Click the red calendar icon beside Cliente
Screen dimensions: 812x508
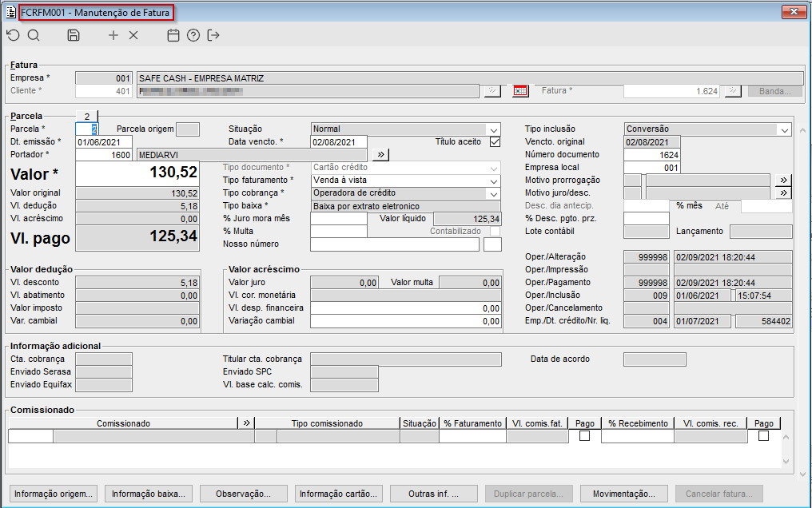click(x=520, y=91)
